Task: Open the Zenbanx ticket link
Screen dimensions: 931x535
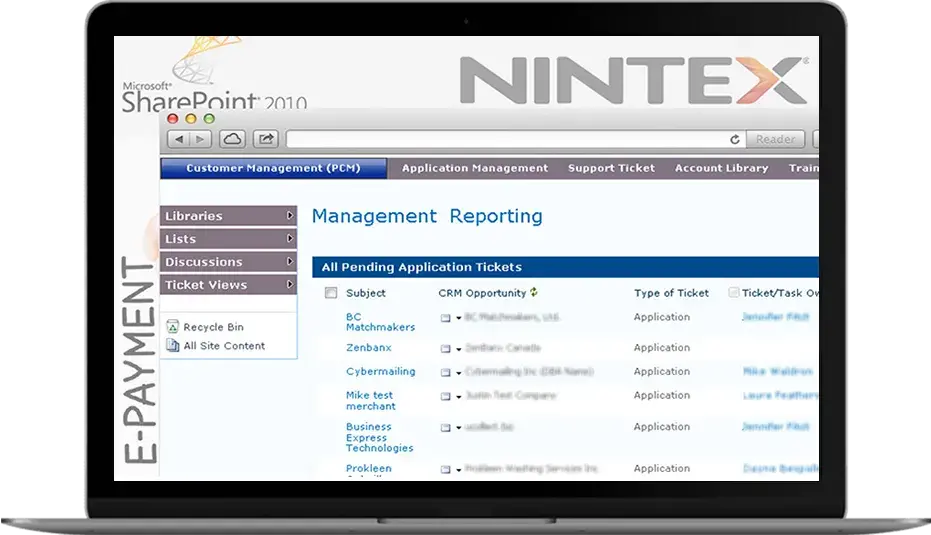Action: point(369,347)
